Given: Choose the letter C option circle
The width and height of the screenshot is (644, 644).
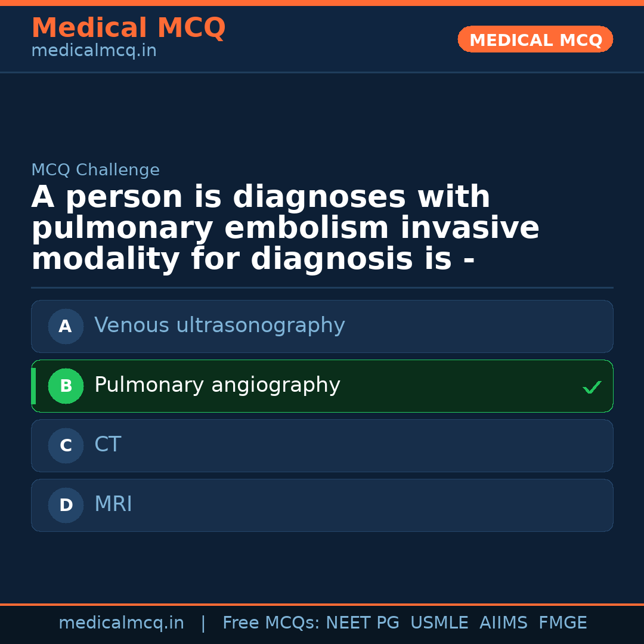Looking at the screenshot, I should [x=66, y=445].
